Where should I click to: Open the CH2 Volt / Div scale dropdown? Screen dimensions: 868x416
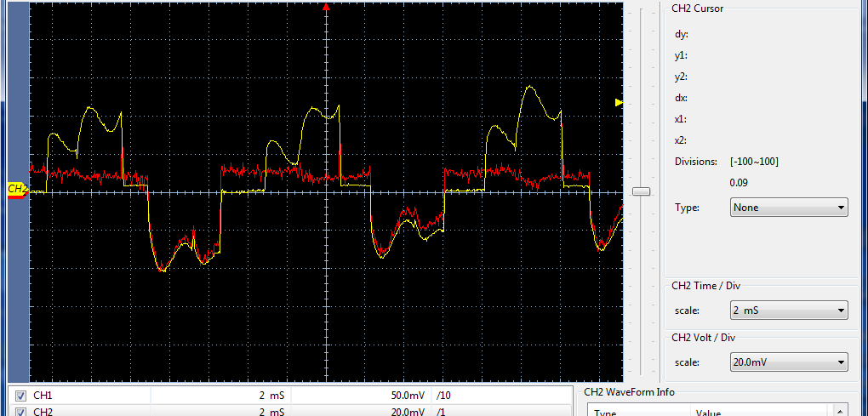tap(789, 363)
